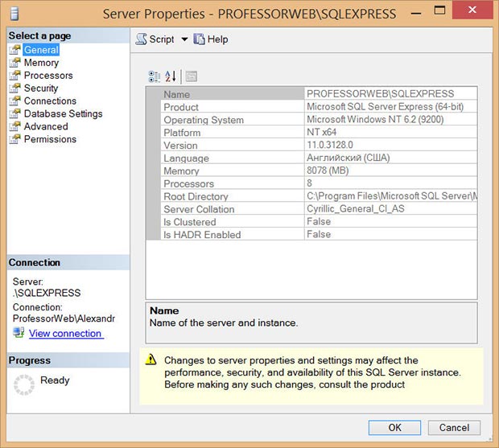Click the Help book icon
Screen dimensions: 499x448
pyautogui.click(x=200, y=39)
